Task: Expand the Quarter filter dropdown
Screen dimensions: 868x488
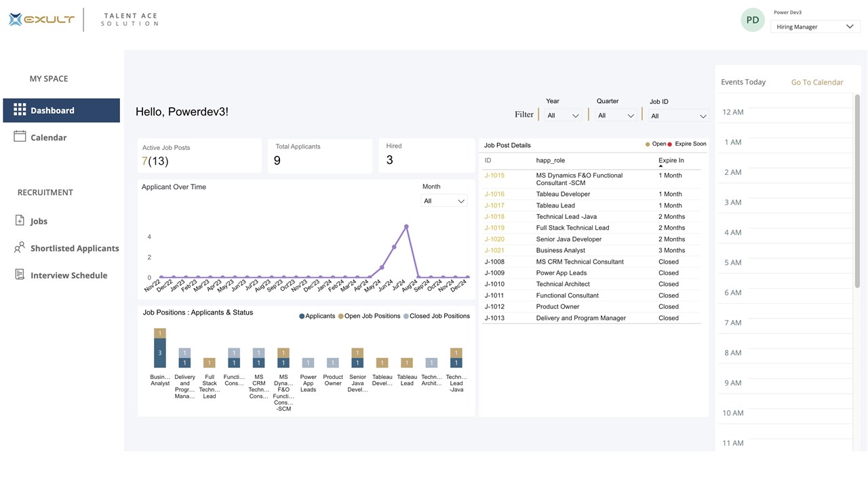Action: 616,115
